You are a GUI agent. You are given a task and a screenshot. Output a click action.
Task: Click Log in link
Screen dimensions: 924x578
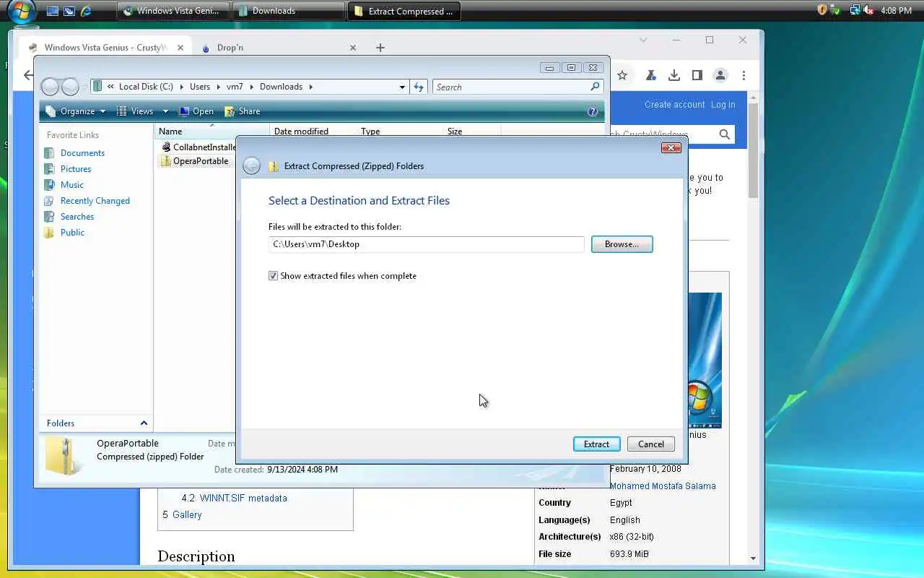point(723,105)
